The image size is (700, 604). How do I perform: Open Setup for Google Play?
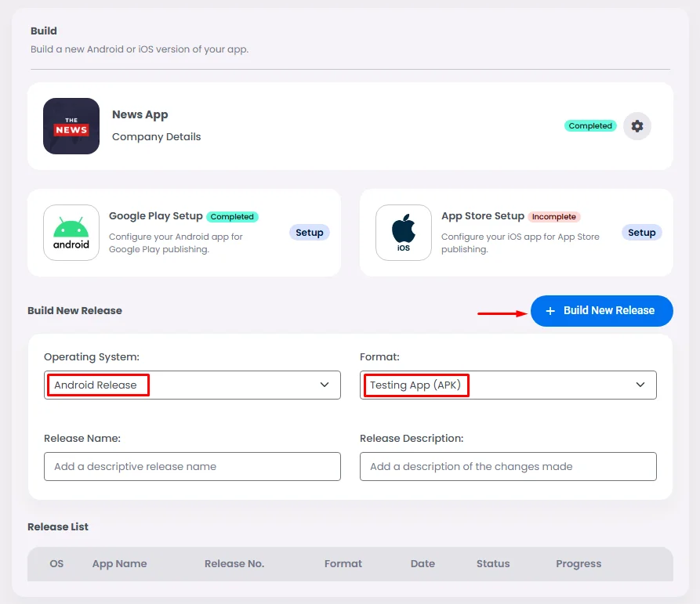click(x=310, y=233)
